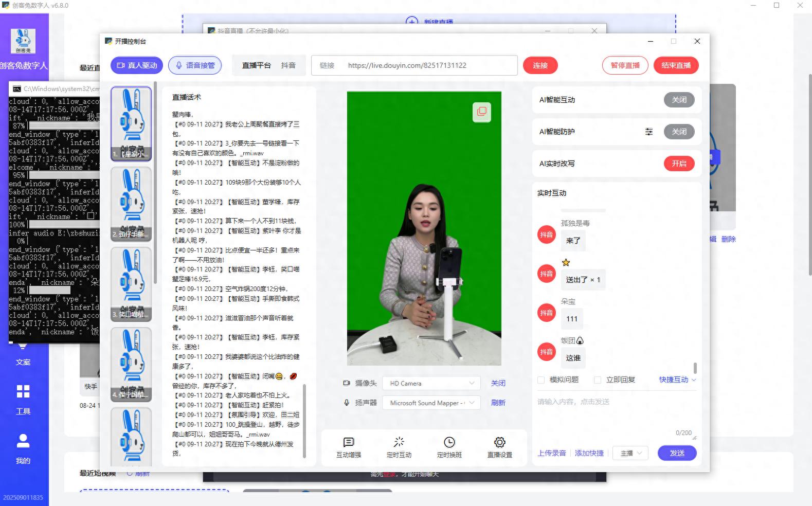Expand the 快捷互动 quick interaction menu
The width and height of the screenshot is (812, 506).
(677, 380)
